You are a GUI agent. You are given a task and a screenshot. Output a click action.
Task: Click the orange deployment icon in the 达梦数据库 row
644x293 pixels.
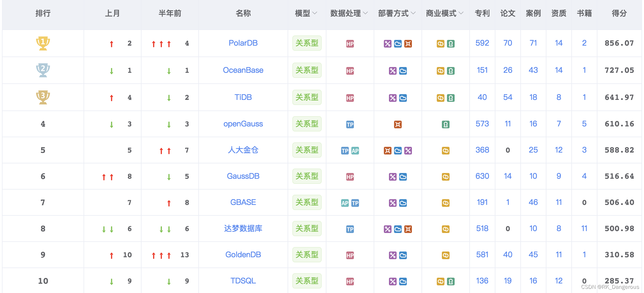pos(408,229)
